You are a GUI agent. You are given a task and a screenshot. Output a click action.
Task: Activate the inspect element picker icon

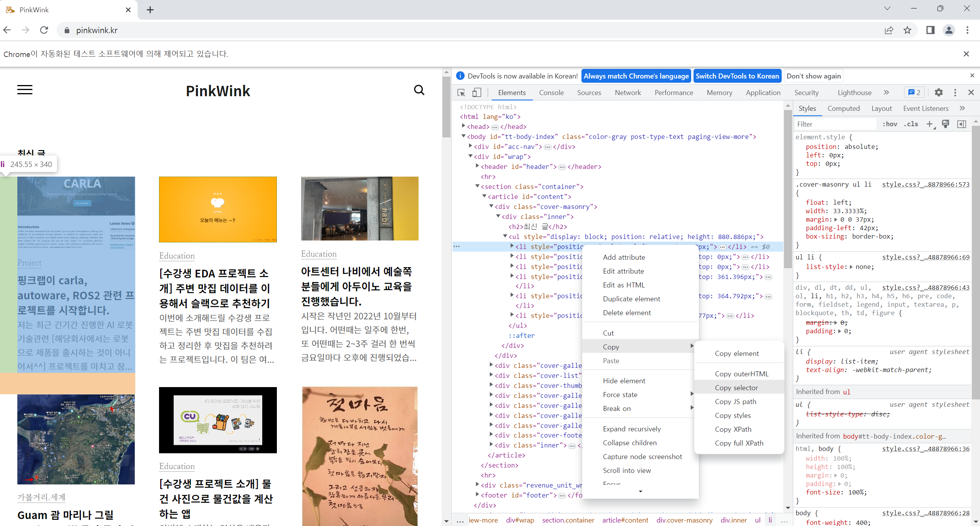click(461, 93)
